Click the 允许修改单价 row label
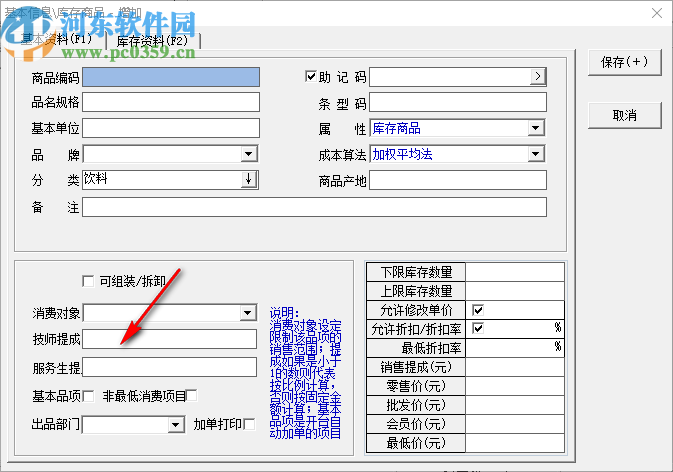Viewport: 673px width, 472px height. [416, 310]
